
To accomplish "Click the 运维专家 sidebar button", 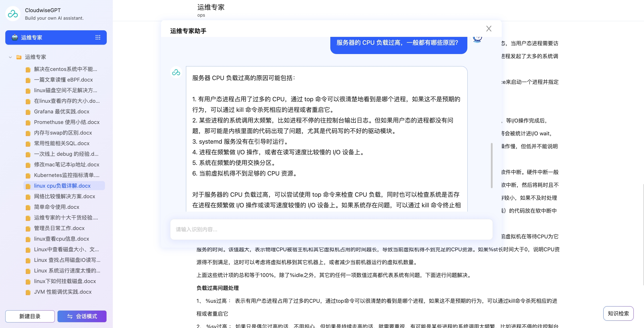I will [x=56, y=37].
